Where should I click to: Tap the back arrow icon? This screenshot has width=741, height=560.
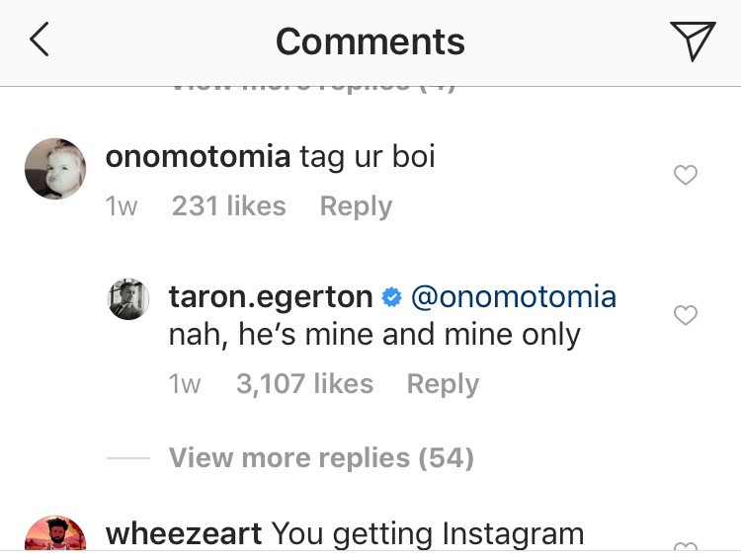click(40, 40)
